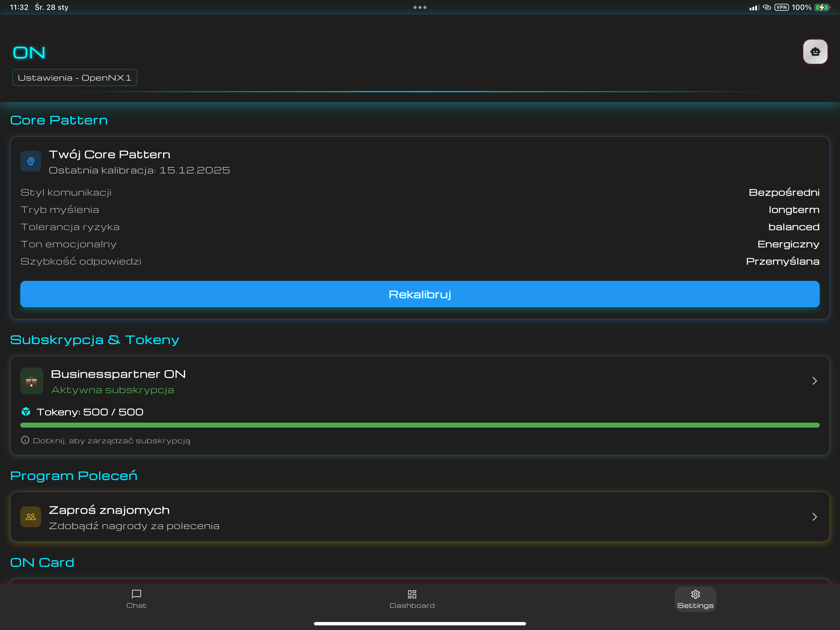This screenshot has width=840, height=630.
Task: Tap the home indicator bar
Action: (x=420, y=624)
